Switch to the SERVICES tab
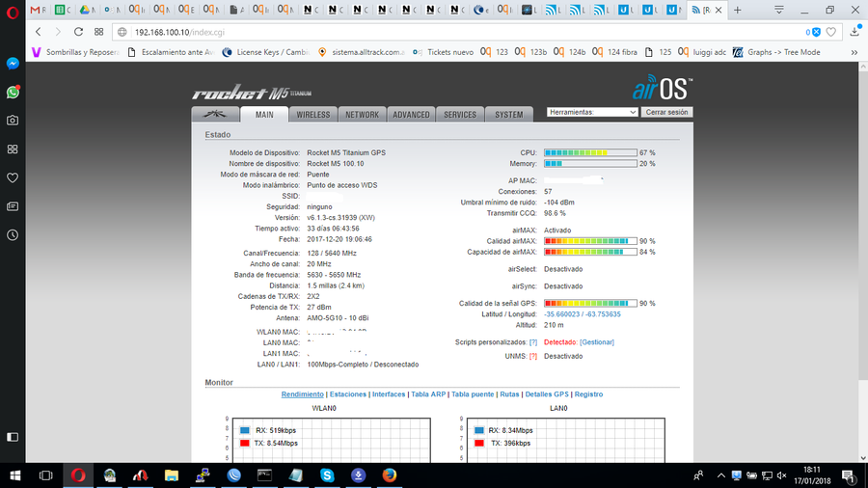 (x=459, y=115)
